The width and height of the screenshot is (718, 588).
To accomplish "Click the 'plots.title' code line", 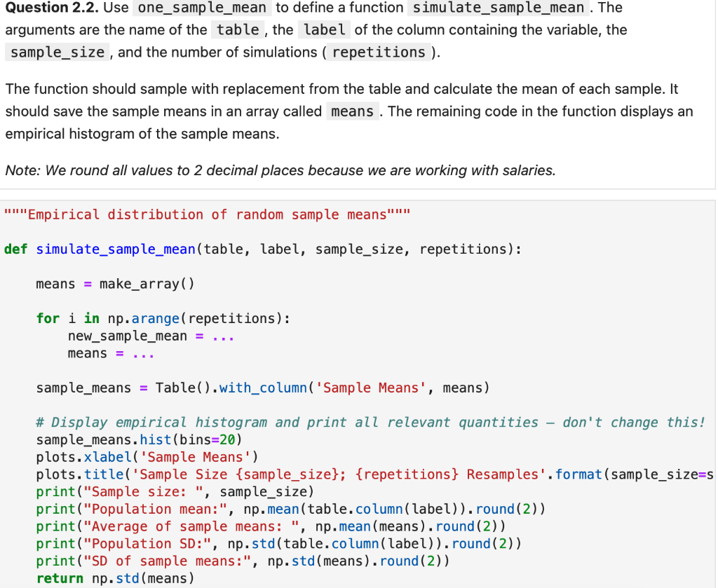I will click(x=374, y=474).
